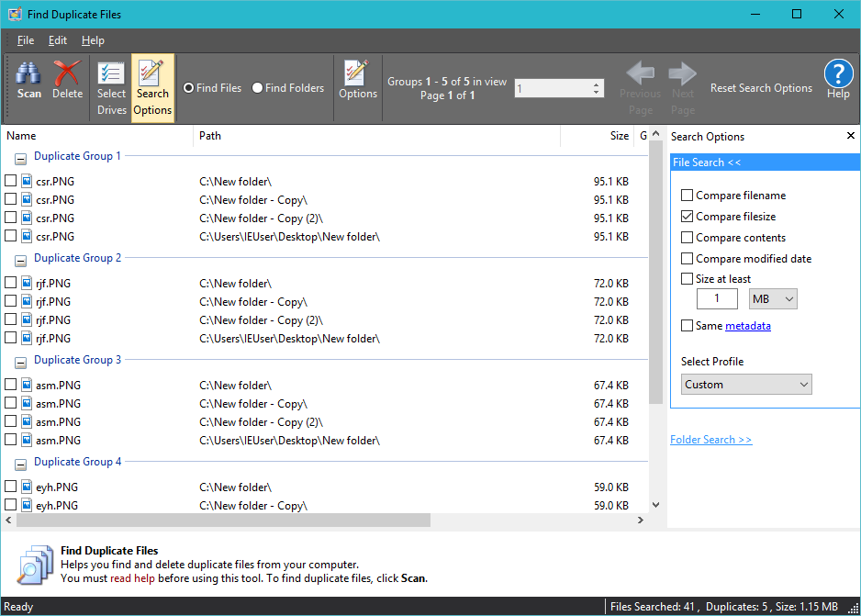
Task: Open the File menu
Action: [x=25, y=39]
